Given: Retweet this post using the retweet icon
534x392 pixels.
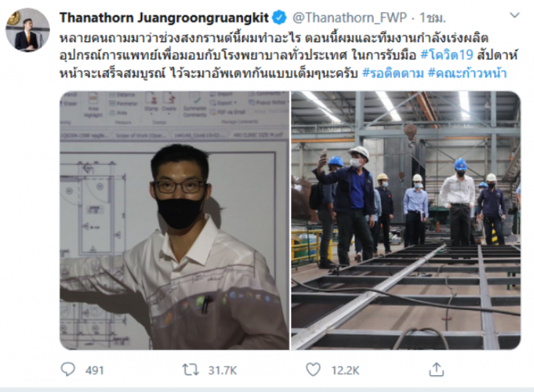Looking at the screenshot, I should pos(190,369).
